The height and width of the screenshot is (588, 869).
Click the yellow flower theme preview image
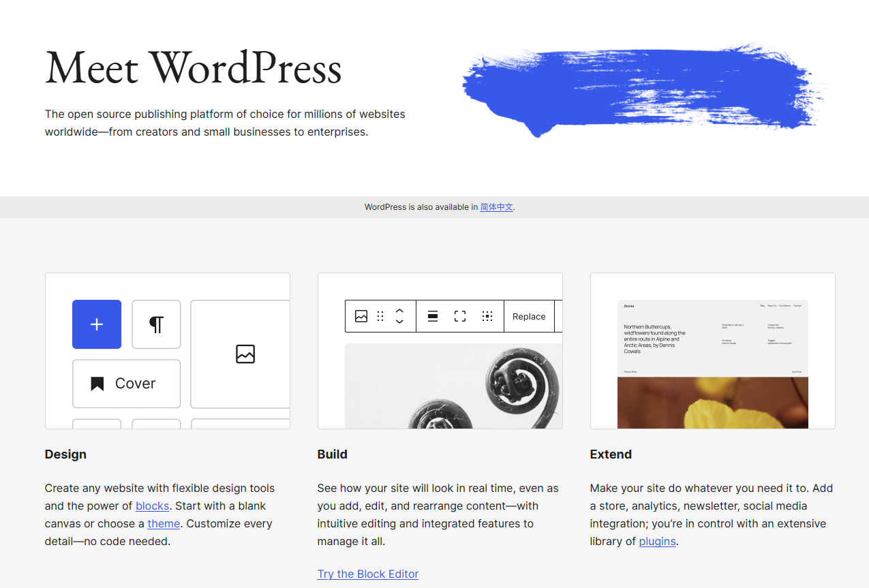[712, 402]
